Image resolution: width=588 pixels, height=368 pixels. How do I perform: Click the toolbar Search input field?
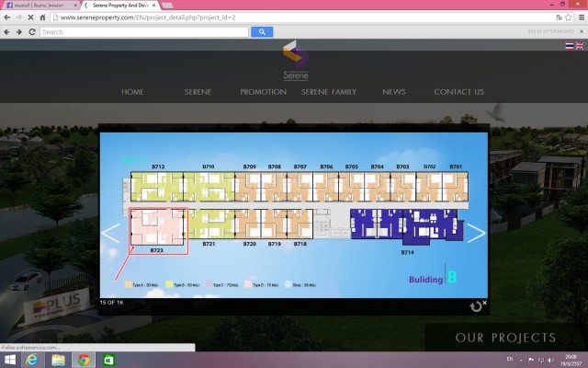coord(144,32)
